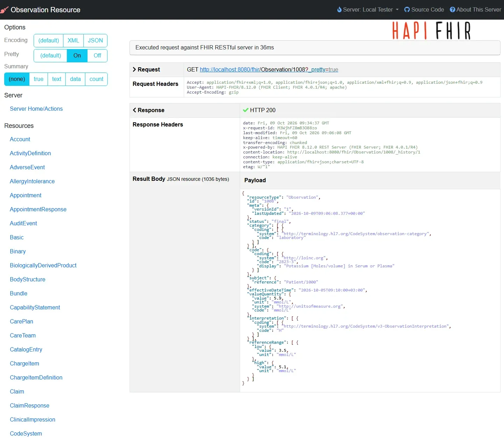Open the ClinicalImpression resource
Screen dimensions: 504x438
pyautogui.click(x=33, y=420)
